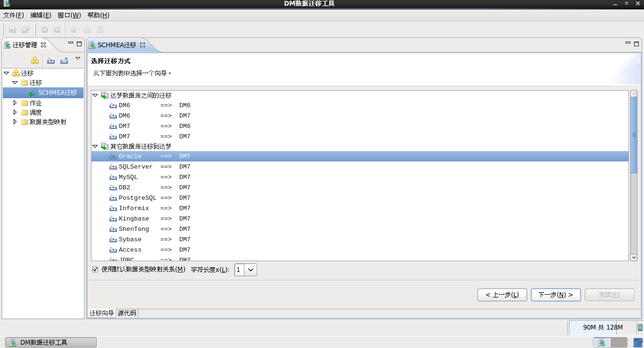
Task: Click the save all toolbar icon
Action: [x=25, y=29]
